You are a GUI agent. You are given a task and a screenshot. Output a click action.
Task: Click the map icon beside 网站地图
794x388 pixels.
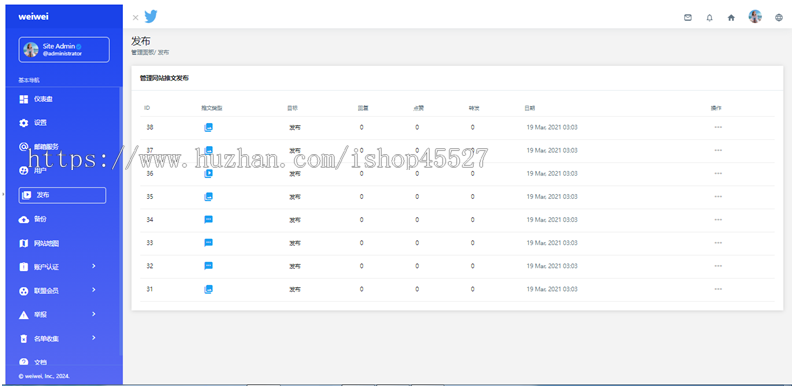(23, 244)
